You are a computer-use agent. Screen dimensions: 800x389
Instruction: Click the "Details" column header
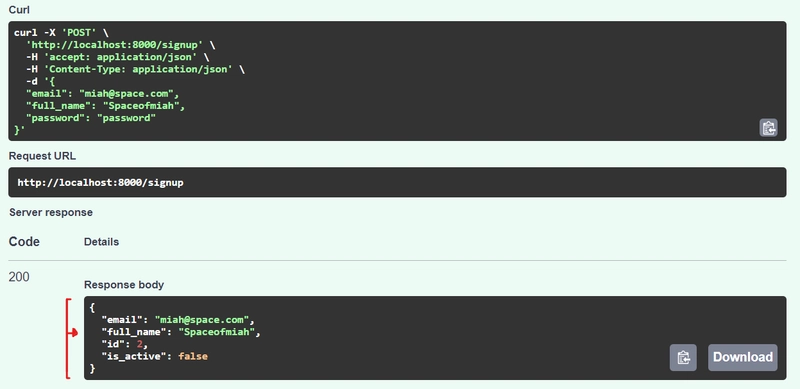click(102, 242)
